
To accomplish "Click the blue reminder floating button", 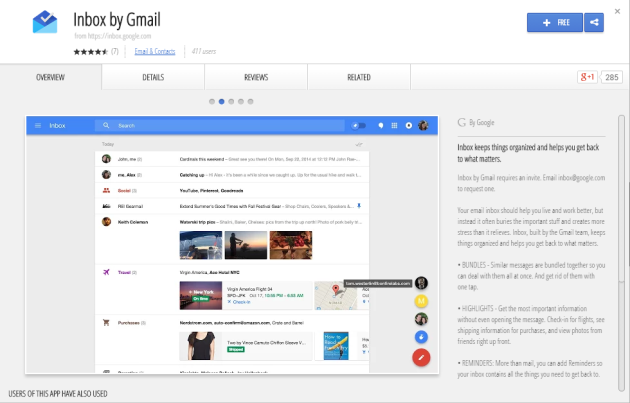I will point(421,337).
